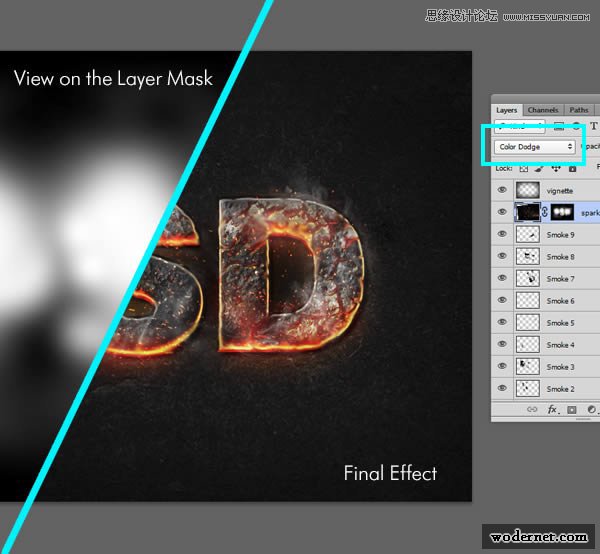Click the Smoke 2 layer thumbnail

(528, 388)
